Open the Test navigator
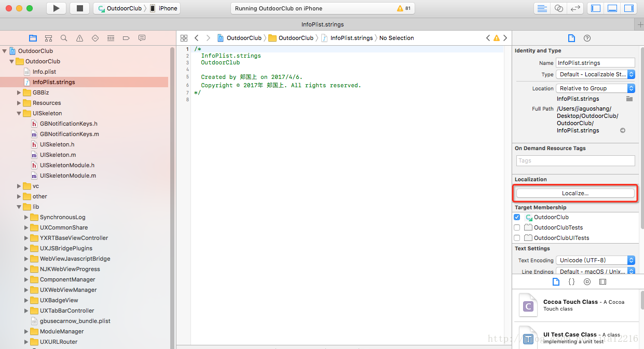Screen dimensions: 644x349 (x=95, y=38)
